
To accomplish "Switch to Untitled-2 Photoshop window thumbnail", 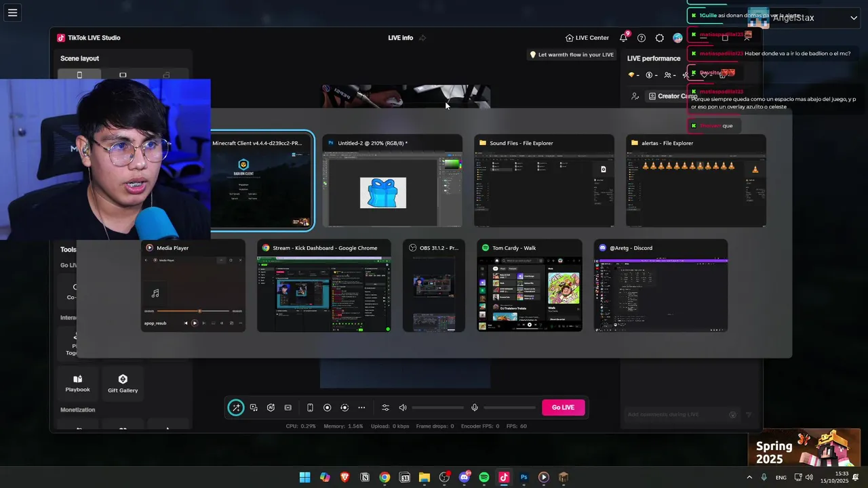I will pyautogui.click(x=393, y=181).
